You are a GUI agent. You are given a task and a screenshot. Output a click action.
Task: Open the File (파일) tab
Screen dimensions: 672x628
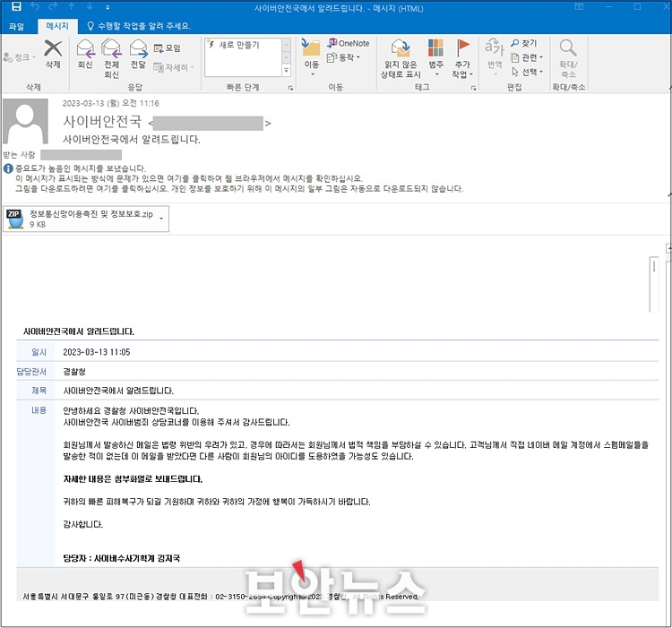click(x=17, y=27)
